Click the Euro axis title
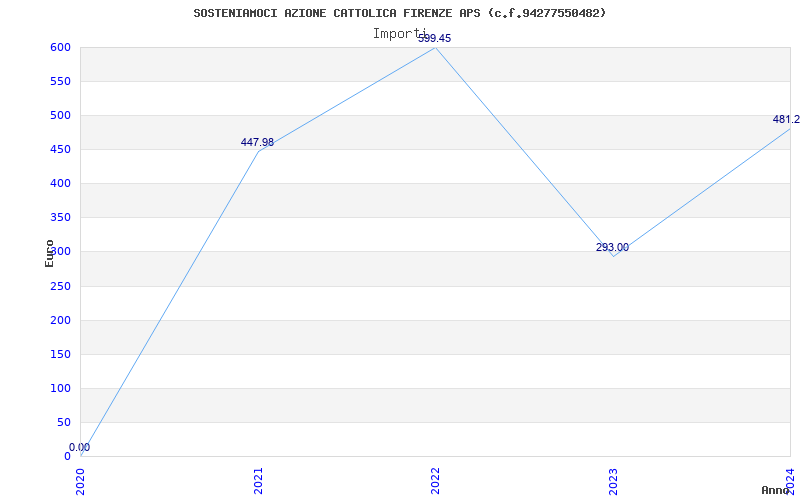 (49, 253)
